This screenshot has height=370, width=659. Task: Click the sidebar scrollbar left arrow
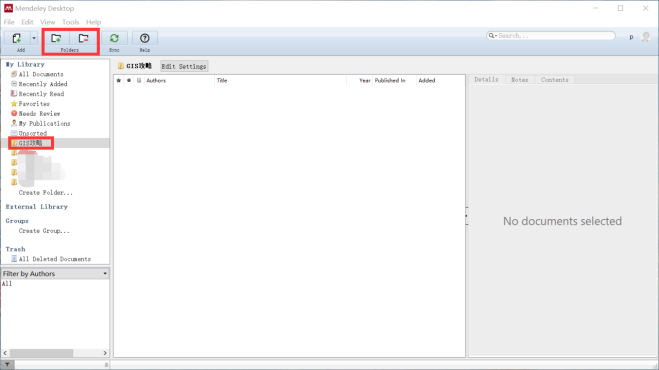5,353
